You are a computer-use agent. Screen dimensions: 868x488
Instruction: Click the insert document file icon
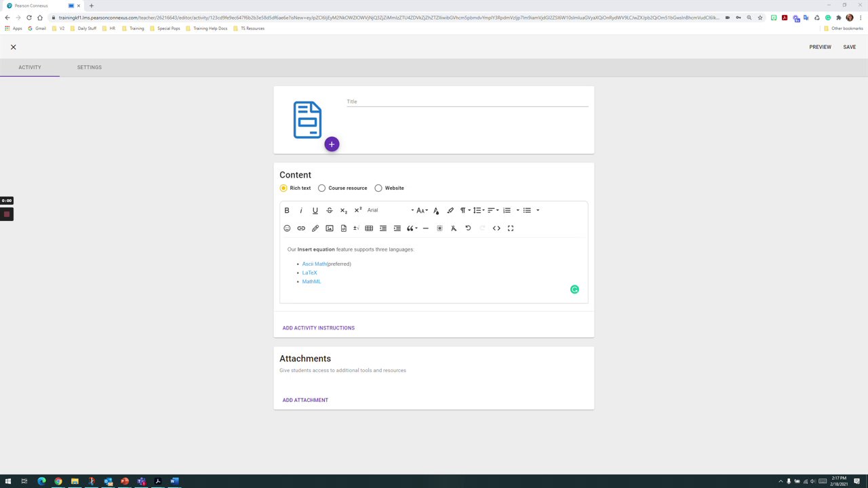coord(344,228)
